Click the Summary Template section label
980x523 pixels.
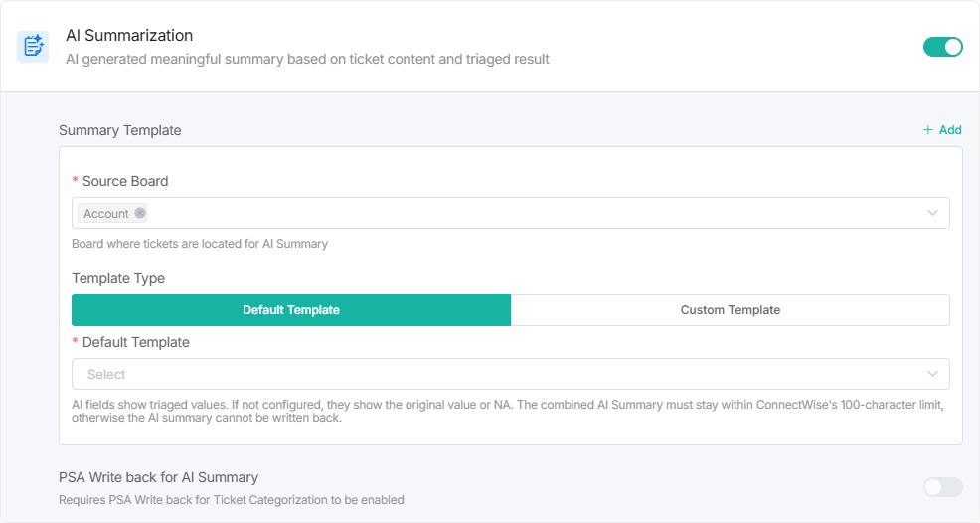coord(120,130)
